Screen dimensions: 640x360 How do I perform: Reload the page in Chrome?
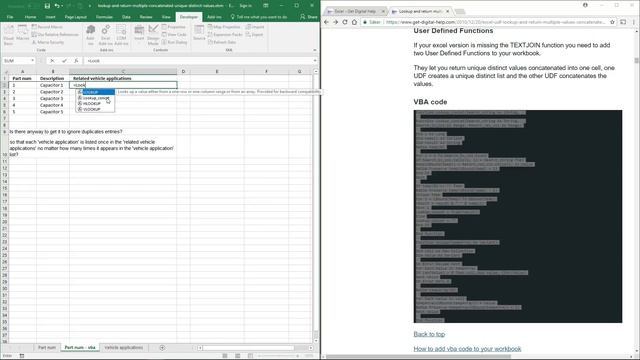345,22
